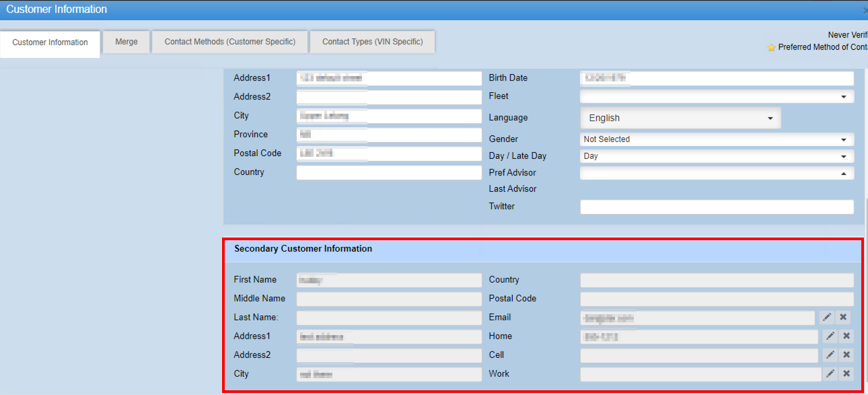Image resolution: width=868 pixels, height=395 pixels.
Task: Click the pencil edit icon for Email
Action: [x=827, y=318]
